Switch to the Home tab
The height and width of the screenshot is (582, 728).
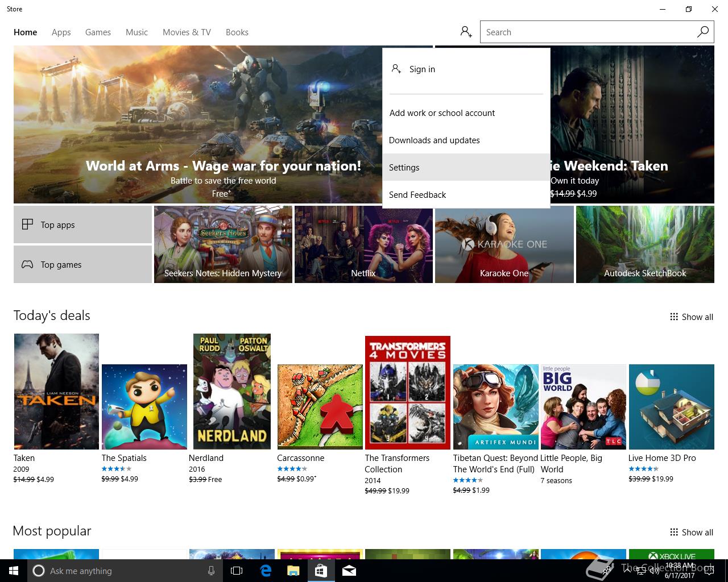[26, 32]
